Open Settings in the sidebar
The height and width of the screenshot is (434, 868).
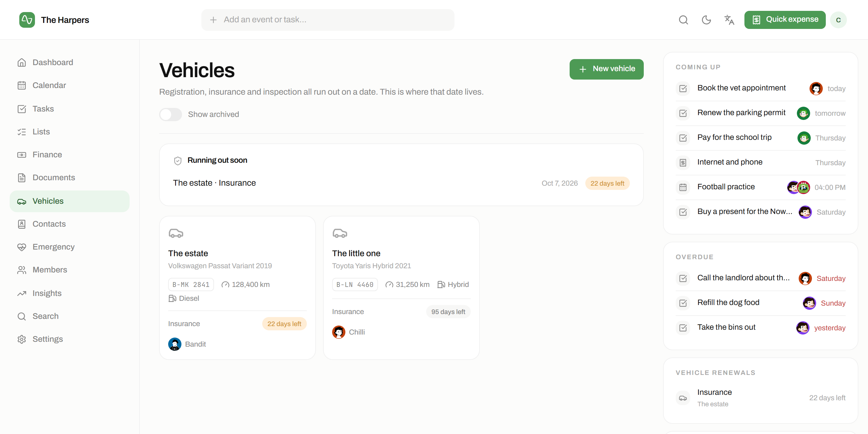(x=69, y=339)
